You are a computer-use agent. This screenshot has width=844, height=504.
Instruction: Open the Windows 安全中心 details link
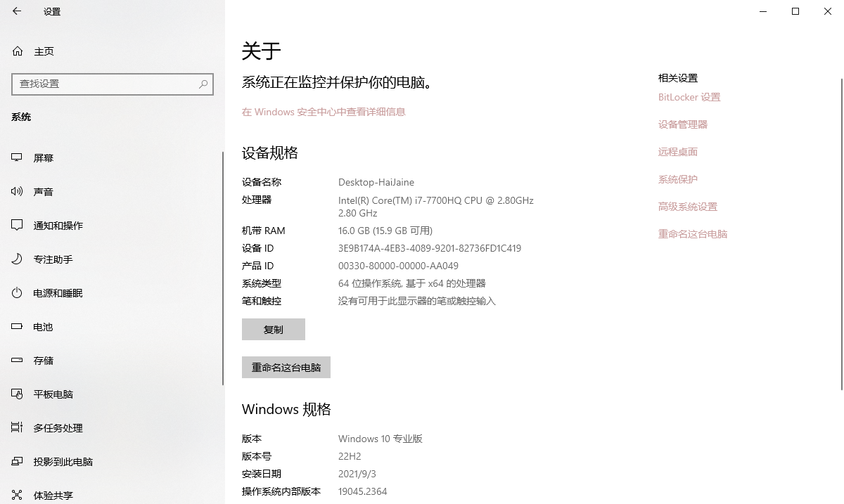click(324, 112)
